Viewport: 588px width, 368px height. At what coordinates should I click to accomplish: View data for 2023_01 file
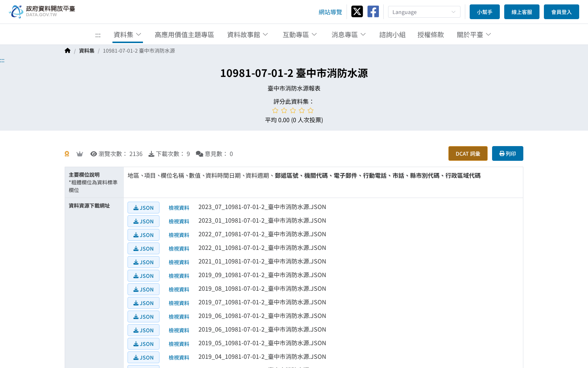click(179, 222)
